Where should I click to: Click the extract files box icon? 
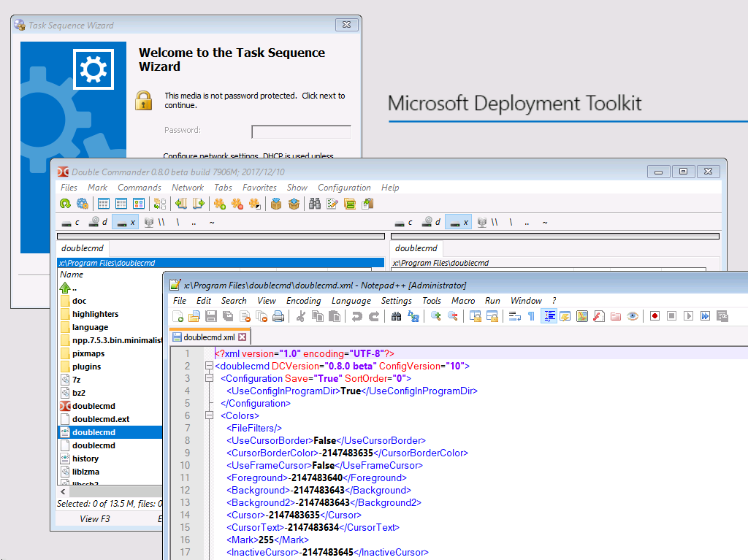294,204
